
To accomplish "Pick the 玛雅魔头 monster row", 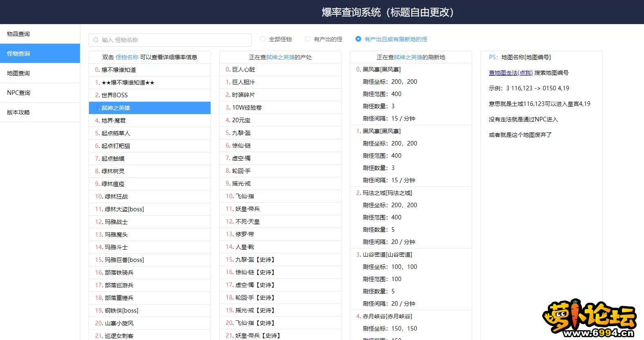I will point(150,235).
